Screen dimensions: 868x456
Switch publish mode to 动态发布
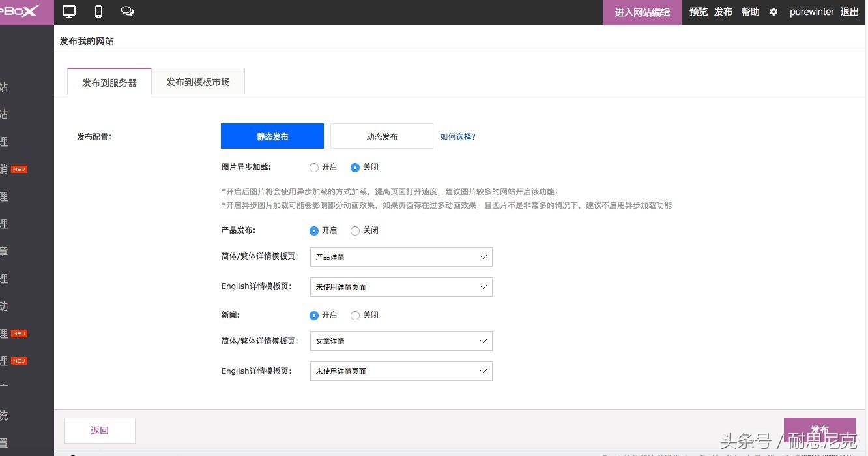coord(381,136)
